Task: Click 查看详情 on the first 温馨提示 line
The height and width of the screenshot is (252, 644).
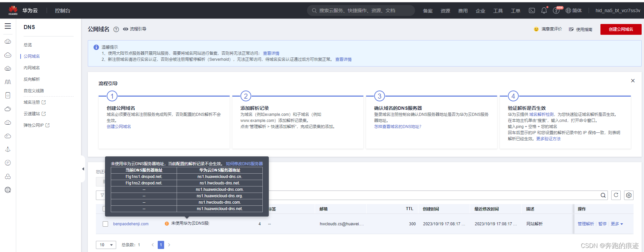Action: pyautogui.click(x=271, y=53)
